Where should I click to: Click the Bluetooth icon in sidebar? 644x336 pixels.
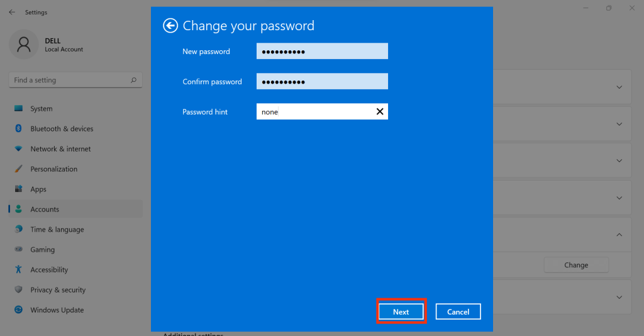click(18, 128)
